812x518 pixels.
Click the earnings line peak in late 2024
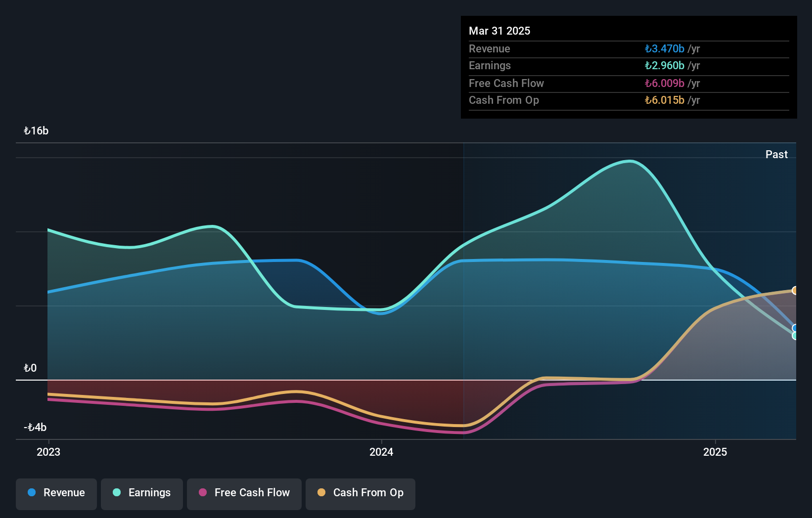[x=630, y=161]
